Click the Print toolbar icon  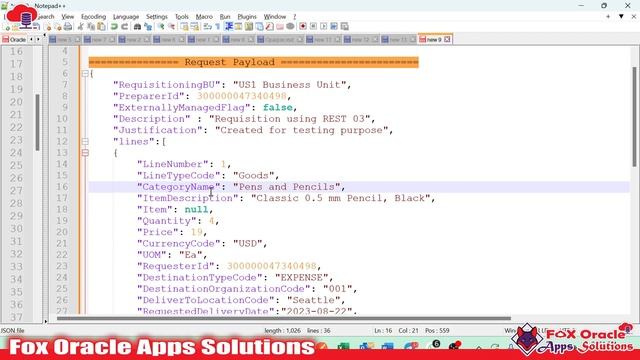(68, 27)
